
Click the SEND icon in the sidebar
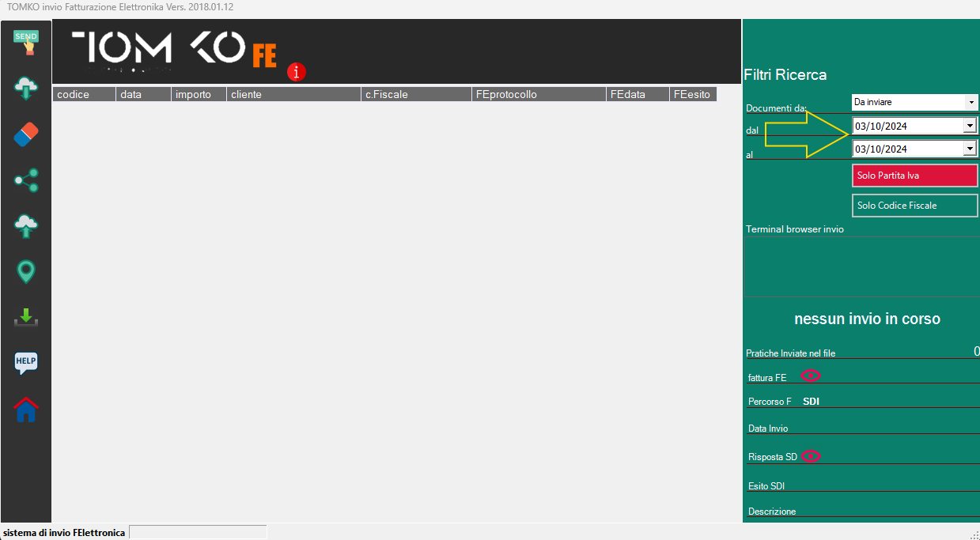(x=26, y=42)
